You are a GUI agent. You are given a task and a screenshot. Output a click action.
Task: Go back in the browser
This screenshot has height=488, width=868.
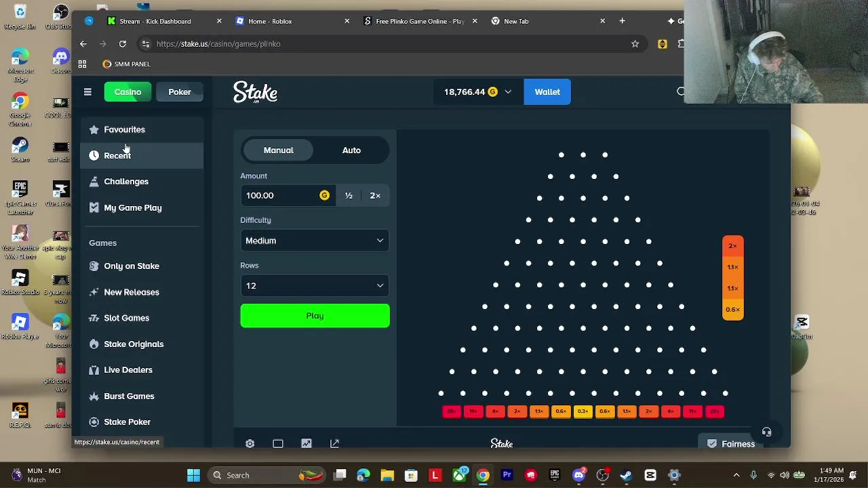tap(83, 43)
